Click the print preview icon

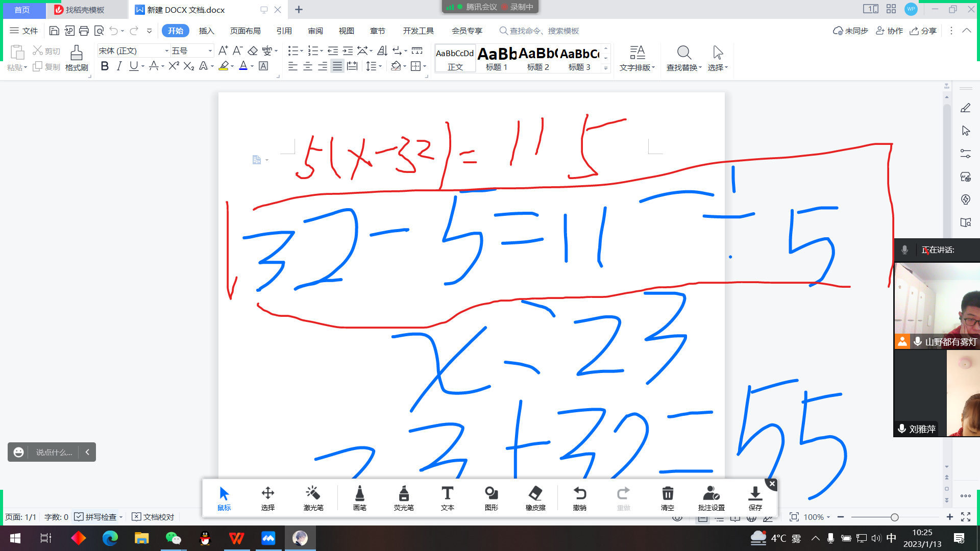click(99, 31)
